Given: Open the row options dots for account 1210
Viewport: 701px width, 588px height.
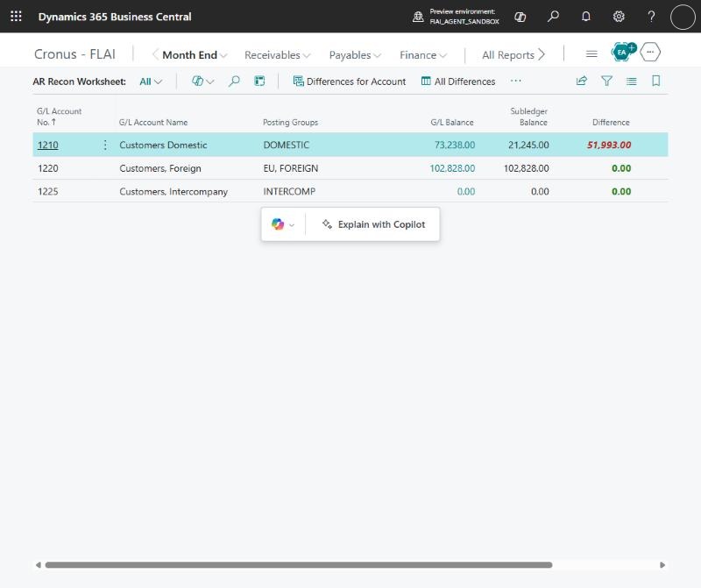Looking at the screenshot, I should coord(105,145).
